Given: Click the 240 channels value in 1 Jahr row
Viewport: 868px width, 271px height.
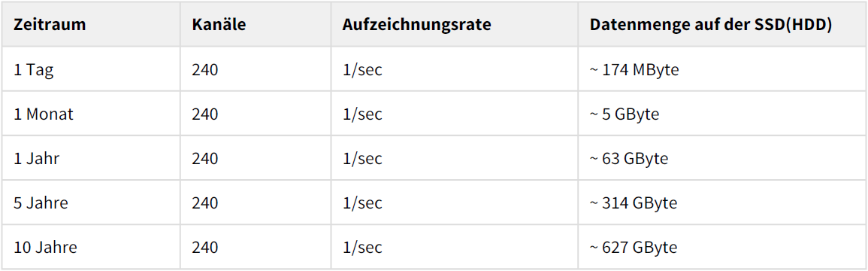Looking at the screenshot, I should [x=205, y=159].
